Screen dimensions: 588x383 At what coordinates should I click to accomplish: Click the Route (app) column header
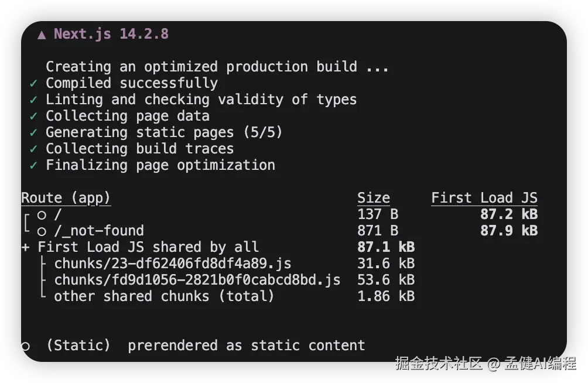coord(66,198)
